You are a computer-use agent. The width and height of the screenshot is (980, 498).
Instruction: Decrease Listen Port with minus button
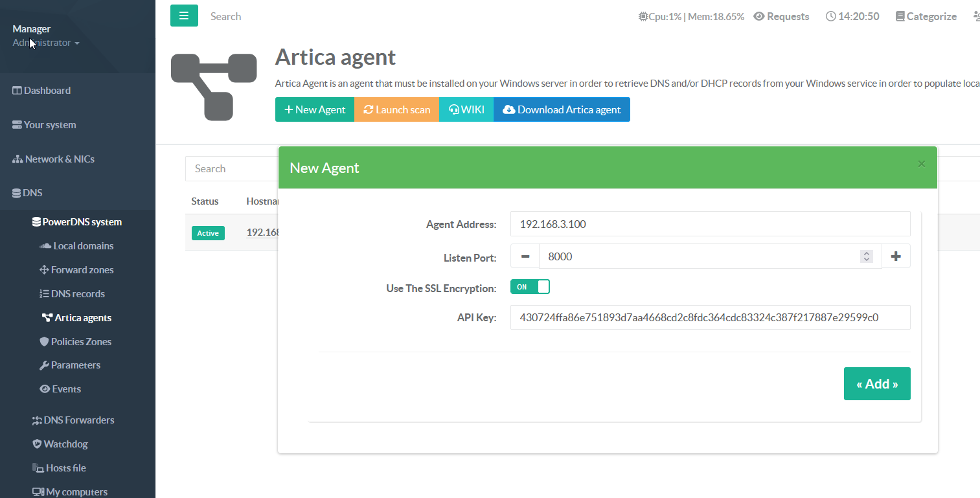coord(525,256)
